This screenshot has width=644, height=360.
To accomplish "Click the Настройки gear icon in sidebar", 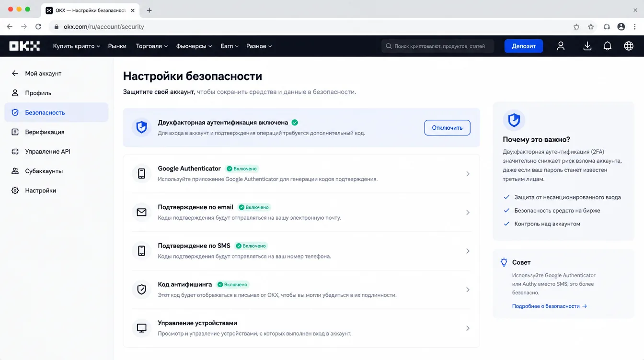I will [15, 191].
